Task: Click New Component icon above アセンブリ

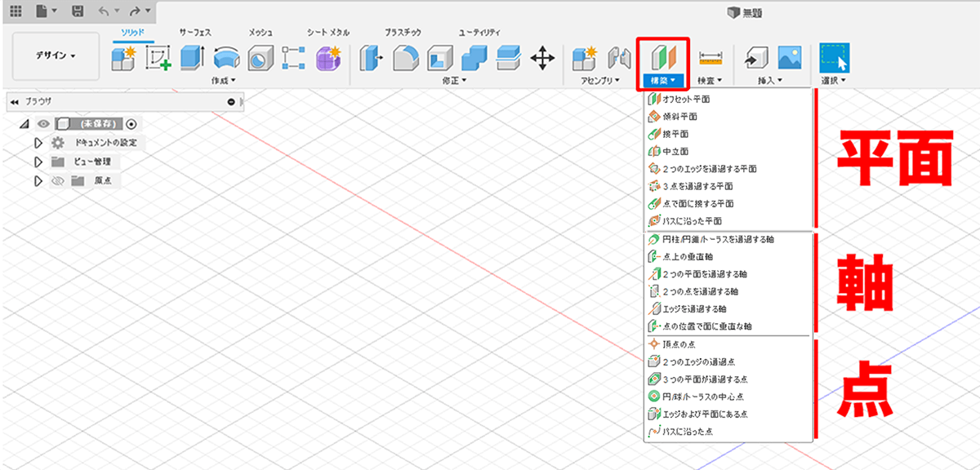Action: pyautogui.click(x=584, y=58)
